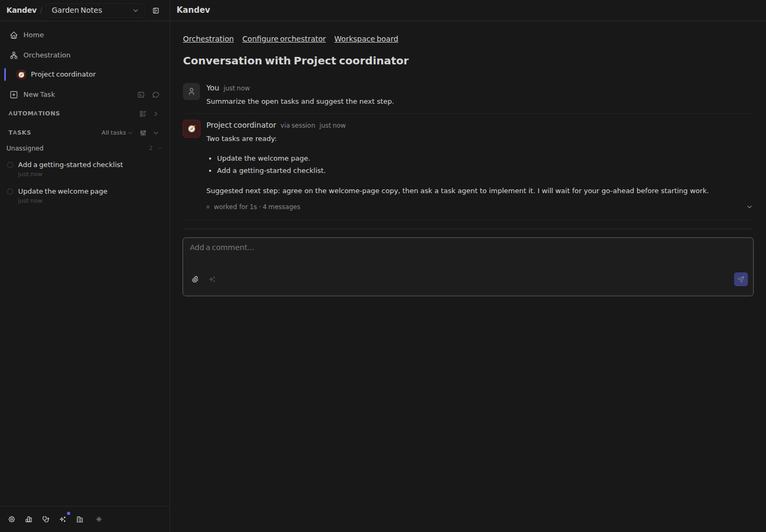Screen dimensions: 766x532
Task: Click the sparkles icon with blue notification dot
Action: 63,519
